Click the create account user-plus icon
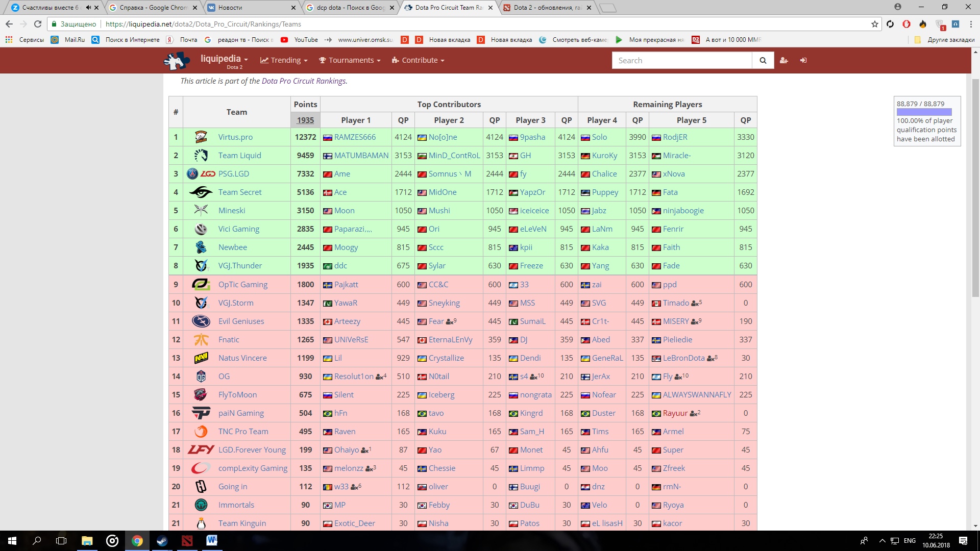980x551 pixels. [784, 60]
